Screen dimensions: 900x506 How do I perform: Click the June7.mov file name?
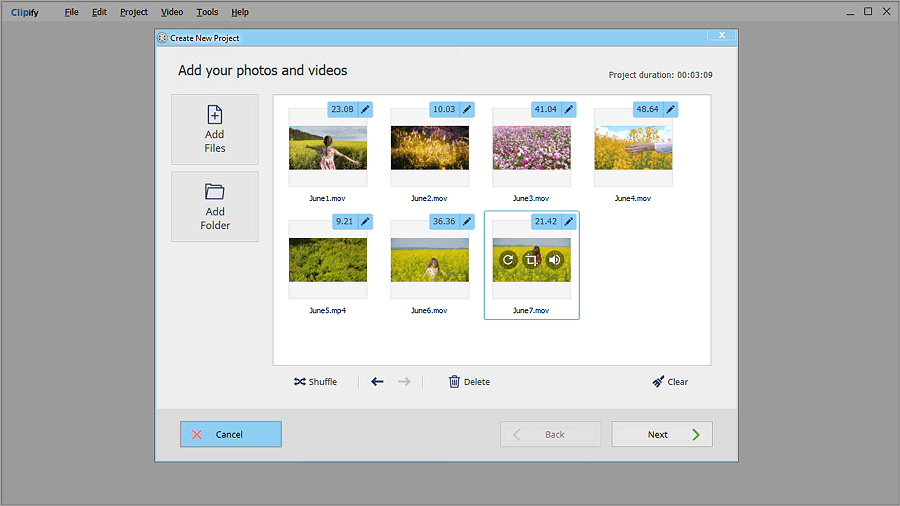[531, 310]
